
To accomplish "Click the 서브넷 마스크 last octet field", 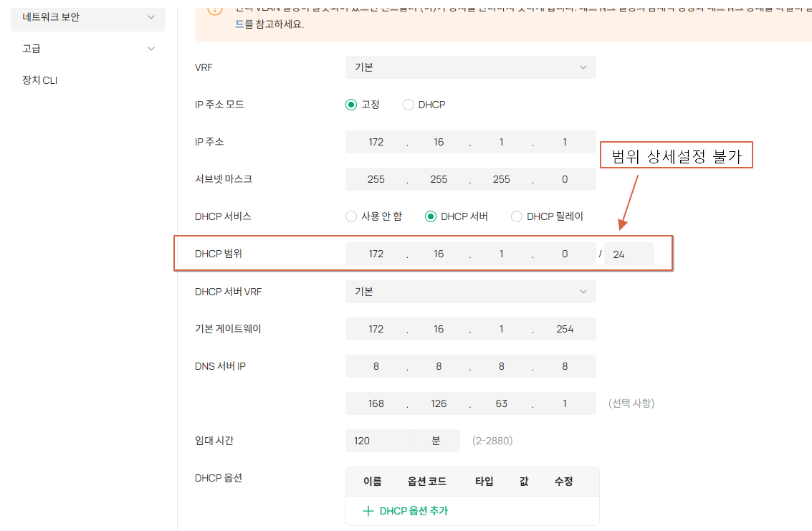I will (x=565, y=179).
